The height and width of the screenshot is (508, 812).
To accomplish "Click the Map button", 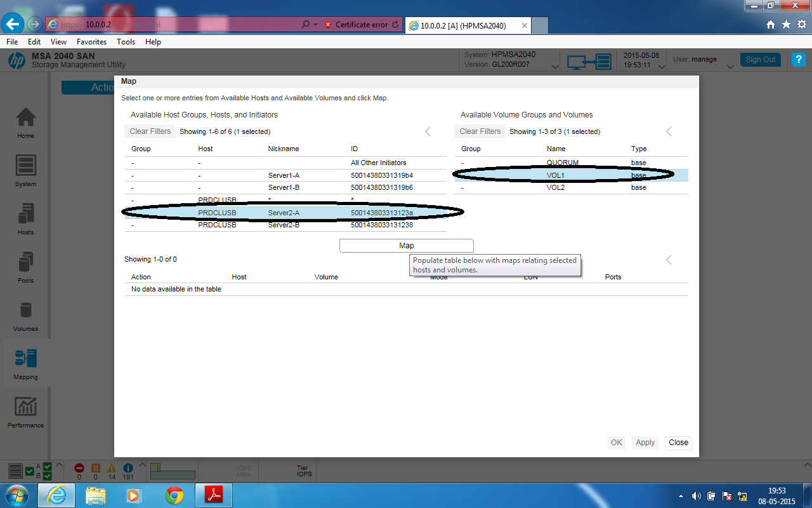I will (406, 245).
